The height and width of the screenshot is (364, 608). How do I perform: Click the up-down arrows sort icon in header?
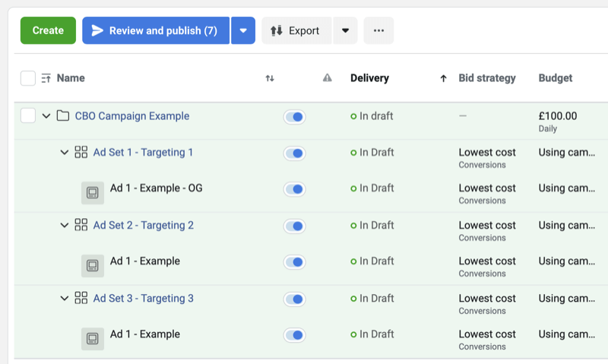270,78
